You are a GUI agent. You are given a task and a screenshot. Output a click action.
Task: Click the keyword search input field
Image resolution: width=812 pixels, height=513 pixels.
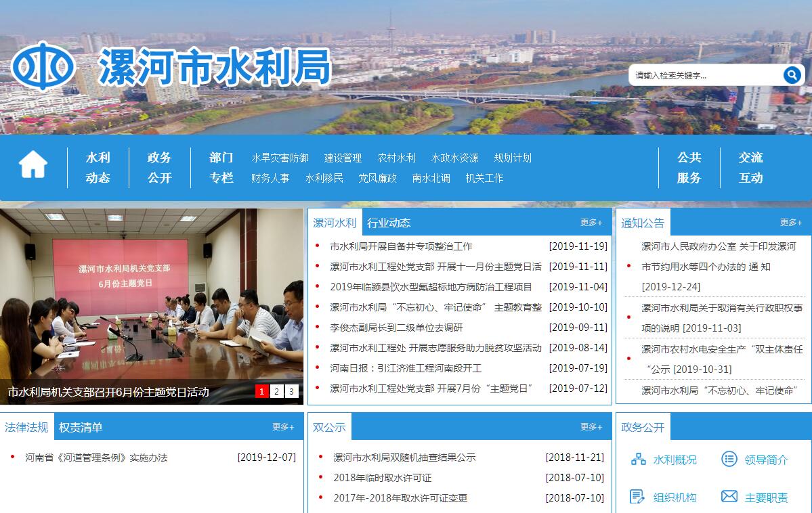click(x=704, y=75)
